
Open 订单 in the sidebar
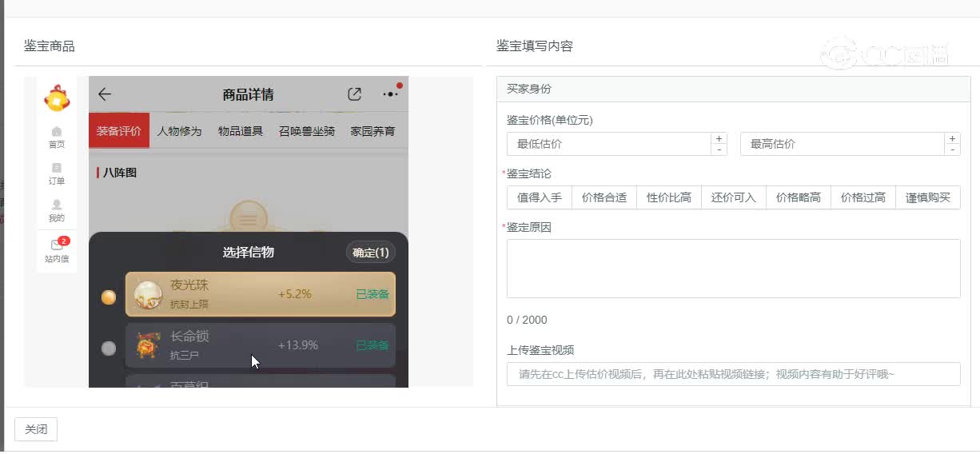57,174
